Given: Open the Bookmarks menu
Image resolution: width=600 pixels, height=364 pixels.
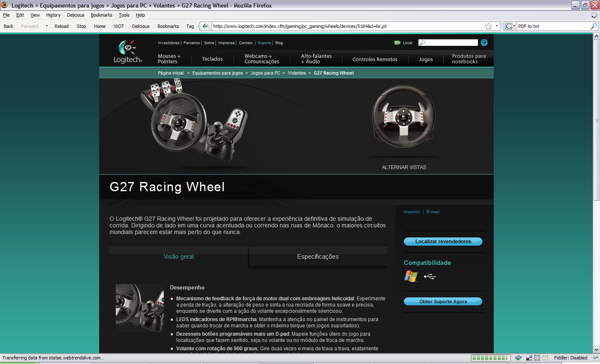Looking at the screenshot, I should click(x=101, y=15).
